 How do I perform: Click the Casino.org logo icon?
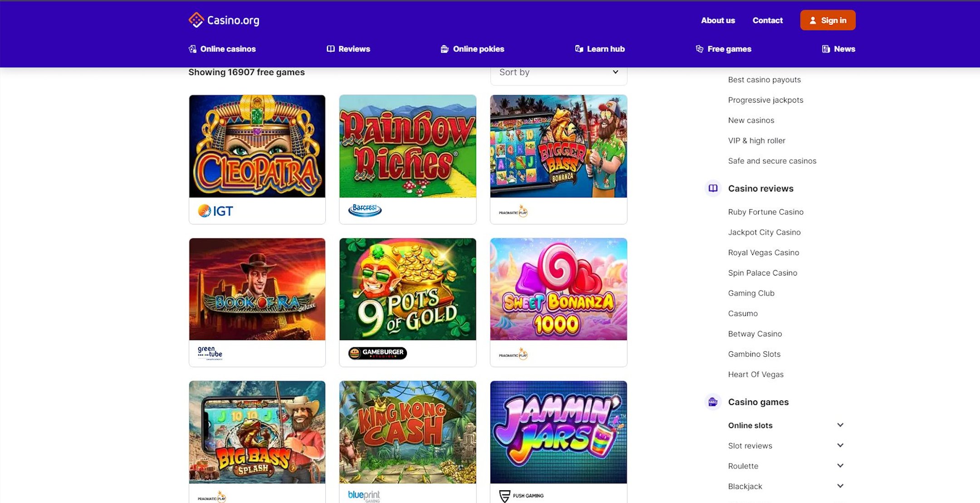[x=196, y=20]
